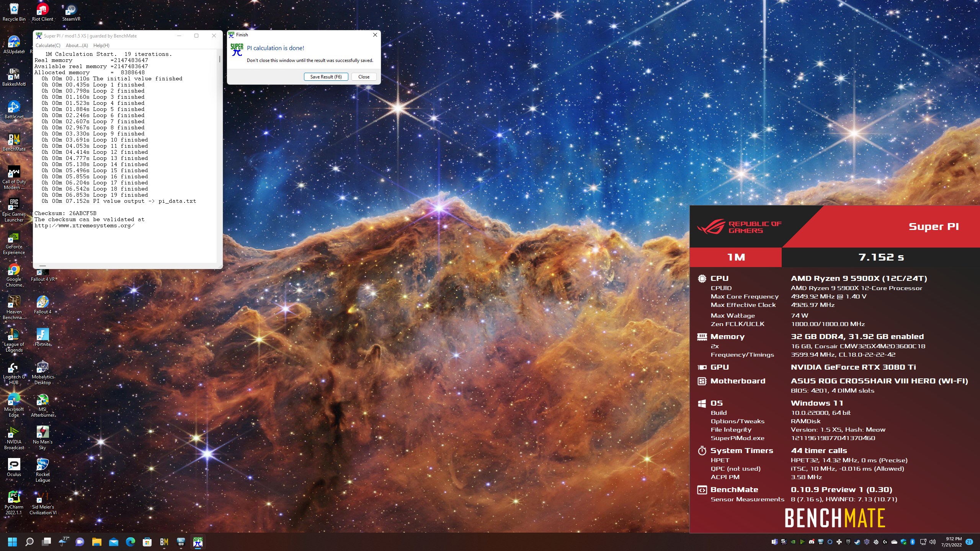Open the clock showing 9:12 PM

tap(951, 542)
